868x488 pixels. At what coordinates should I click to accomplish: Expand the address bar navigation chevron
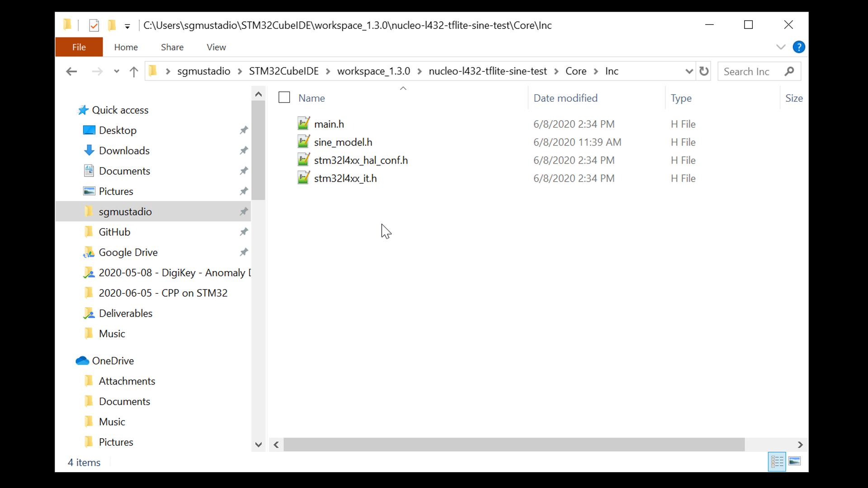[689, 71]
